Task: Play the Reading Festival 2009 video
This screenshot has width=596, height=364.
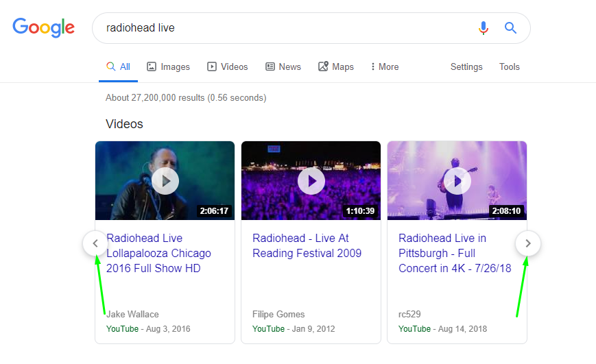Action: pos(311,181)
